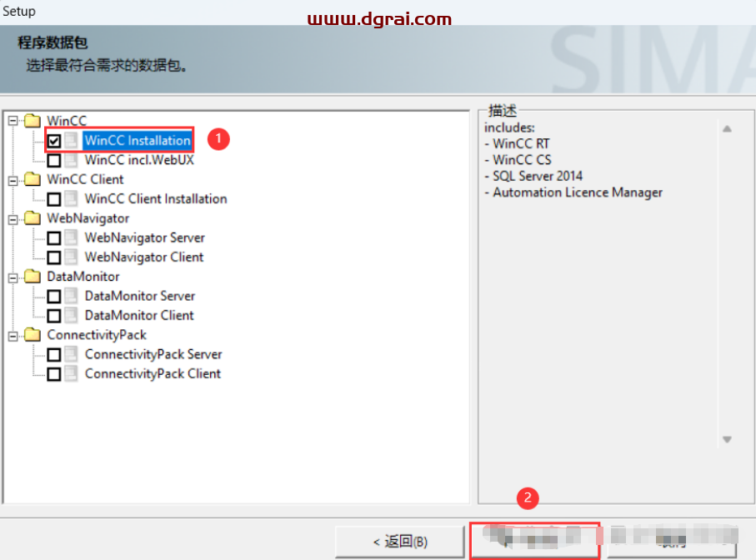Select the WebNavigator folder icon
Image resolution: width=756 pixels, height=560 pixels.
point(33,218)
